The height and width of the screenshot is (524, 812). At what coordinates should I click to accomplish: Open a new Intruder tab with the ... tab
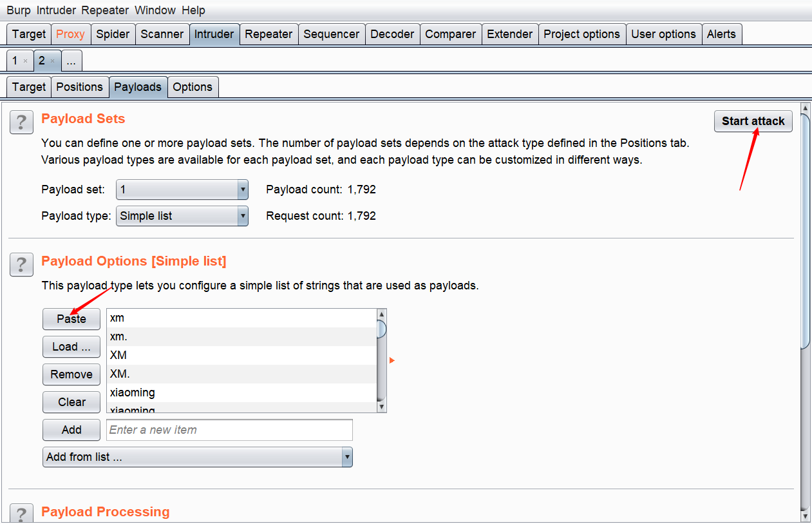pos(71,61)
